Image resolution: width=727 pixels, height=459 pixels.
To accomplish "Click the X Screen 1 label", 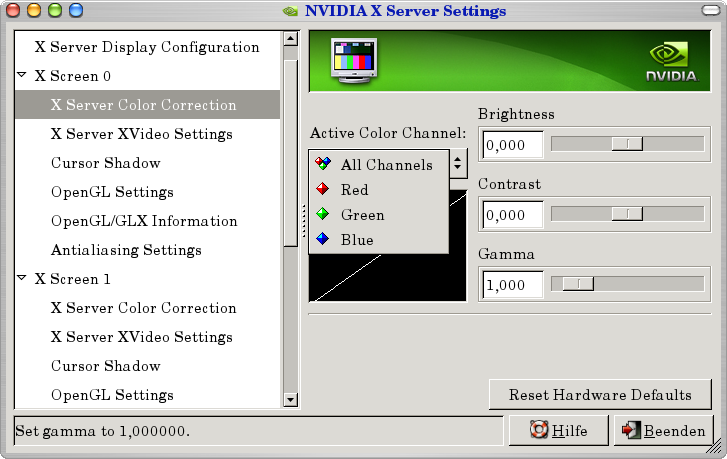I will pos(73,279).
